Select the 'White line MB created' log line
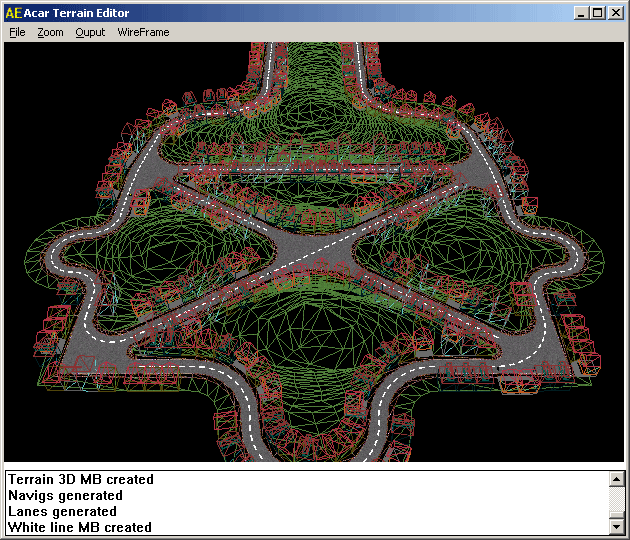This screenshot has width=630, height=540. click(x=80, y=527)
